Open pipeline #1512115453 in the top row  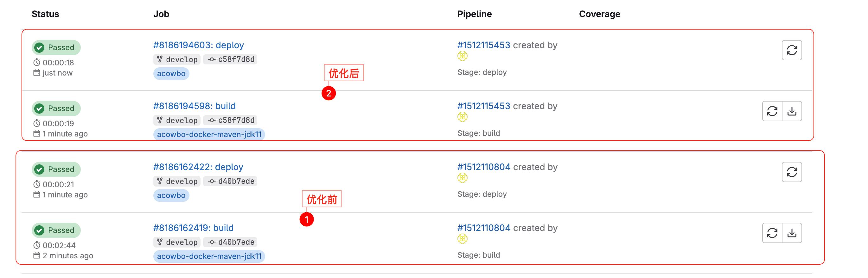(x=483, y=45)
